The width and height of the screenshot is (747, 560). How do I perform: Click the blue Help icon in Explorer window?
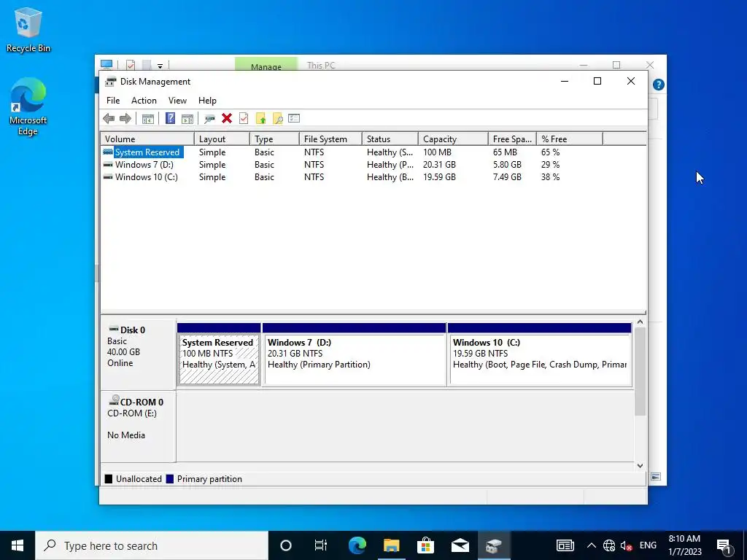tap(659, 85)
